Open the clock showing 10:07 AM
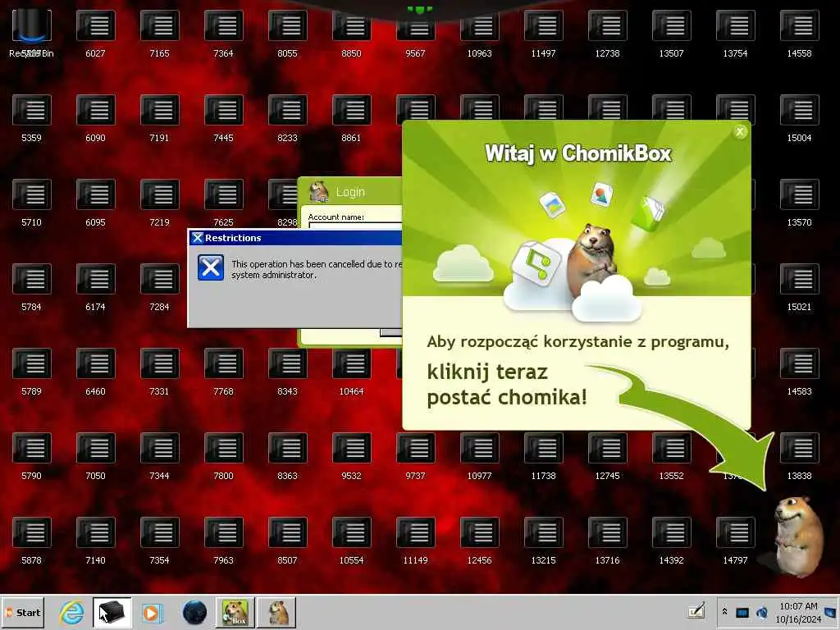The width and height of the screenshot is (840, 630). 798,612
